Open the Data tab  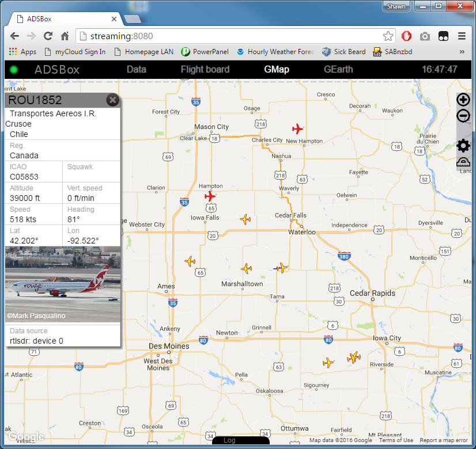coord(137,70)
